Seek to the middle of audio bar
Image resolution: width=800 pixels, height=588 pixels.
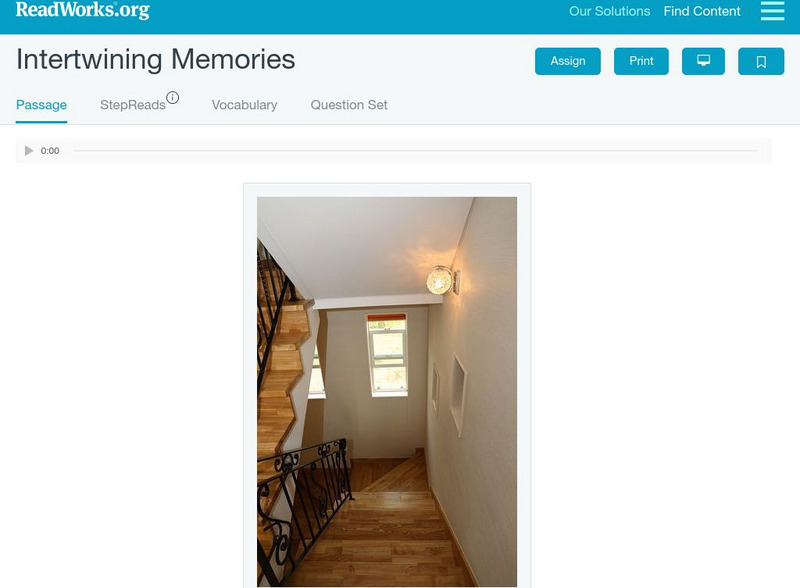(x=415, y=151)
